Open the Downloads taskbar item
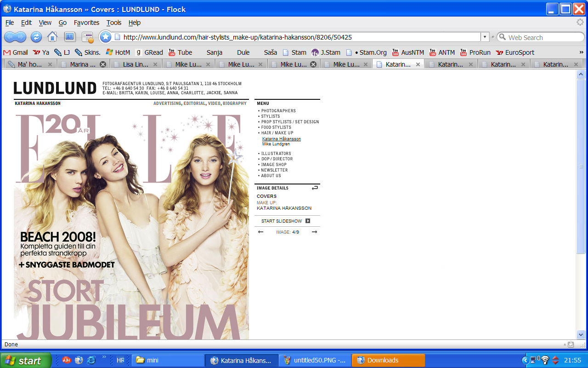The width and height of the screenshot is (588, 368). tap(388, 360)
